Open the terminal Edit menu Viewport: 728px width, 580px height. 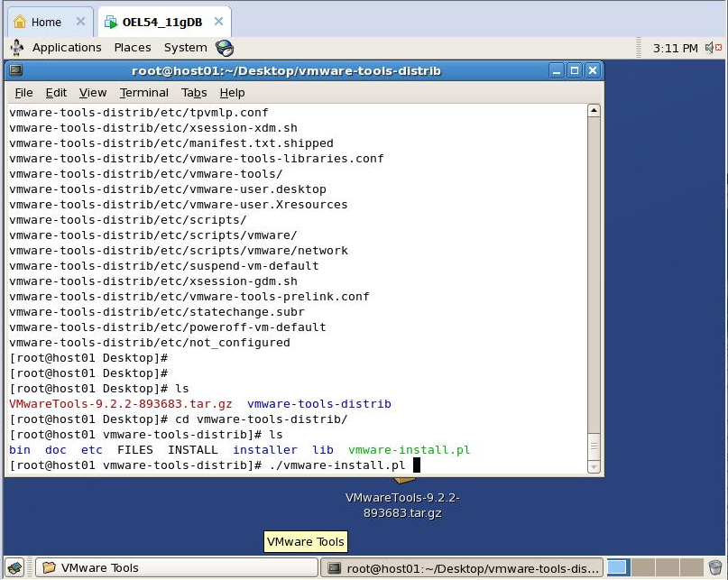pos(56,93)
